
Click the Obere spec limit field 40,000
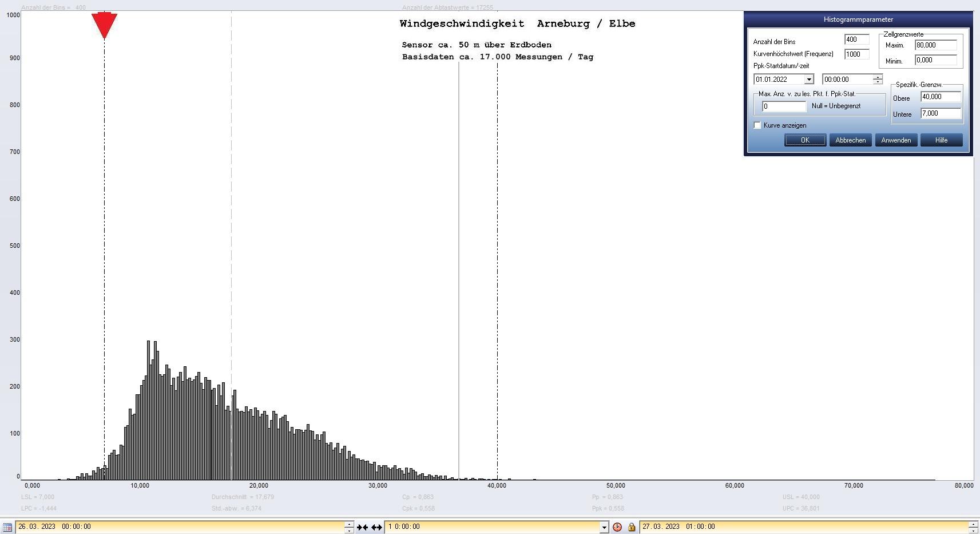pos(941,97)
